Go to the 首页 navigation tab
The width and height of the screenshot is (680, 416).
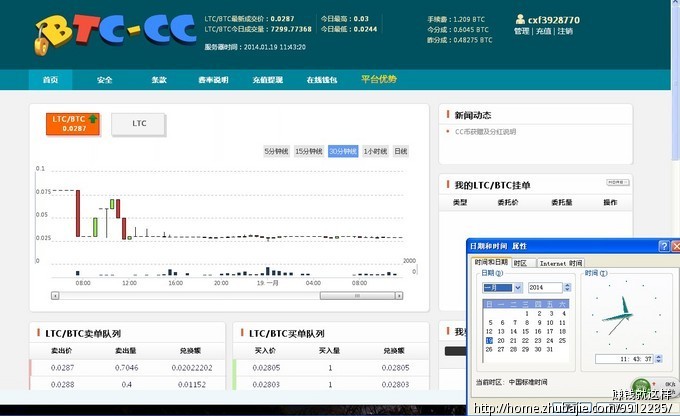pyautogui.click(x=50, y=80)
